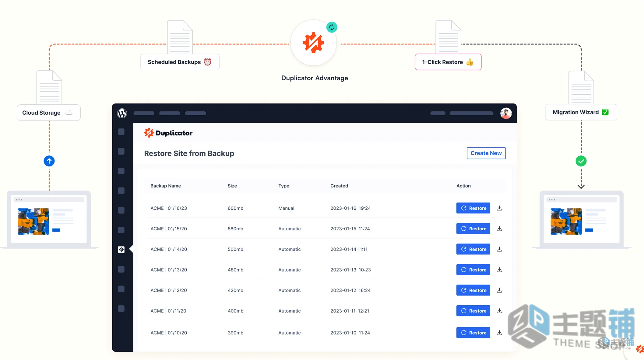Image resolution: width=644 pixels, height=360 pixels.
Task: Click the created date 2023-01-15 11:24
Action: (350, 229)
